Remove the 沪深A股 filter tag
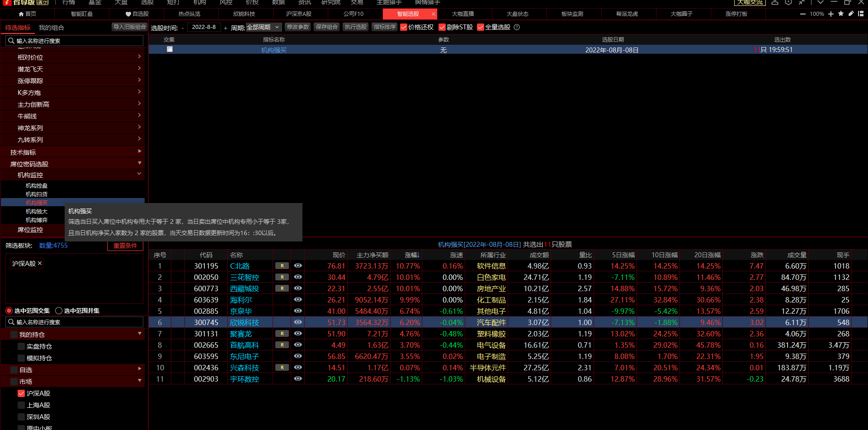The height and width of the screenshot is (430, 868). [40, 263]
